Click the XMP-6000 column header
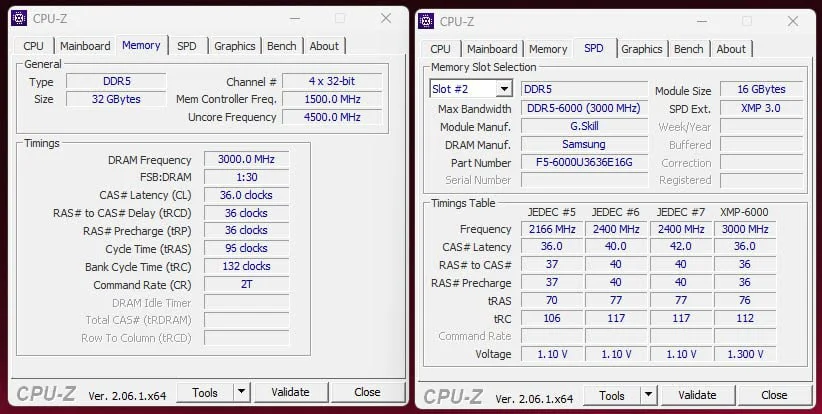Image resolution: width=822 pixels, height=414 pixels. tap(744, 212)
